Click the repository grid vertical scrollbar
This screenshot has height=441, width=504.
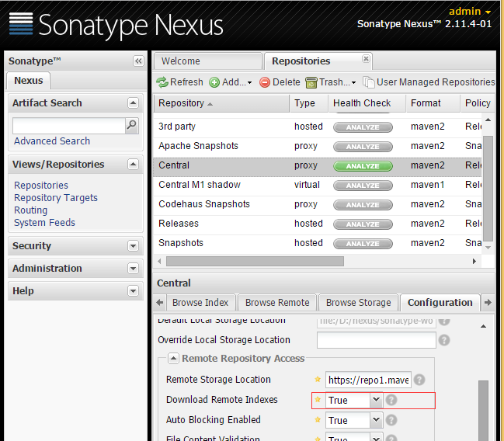[x=488, y=188]
